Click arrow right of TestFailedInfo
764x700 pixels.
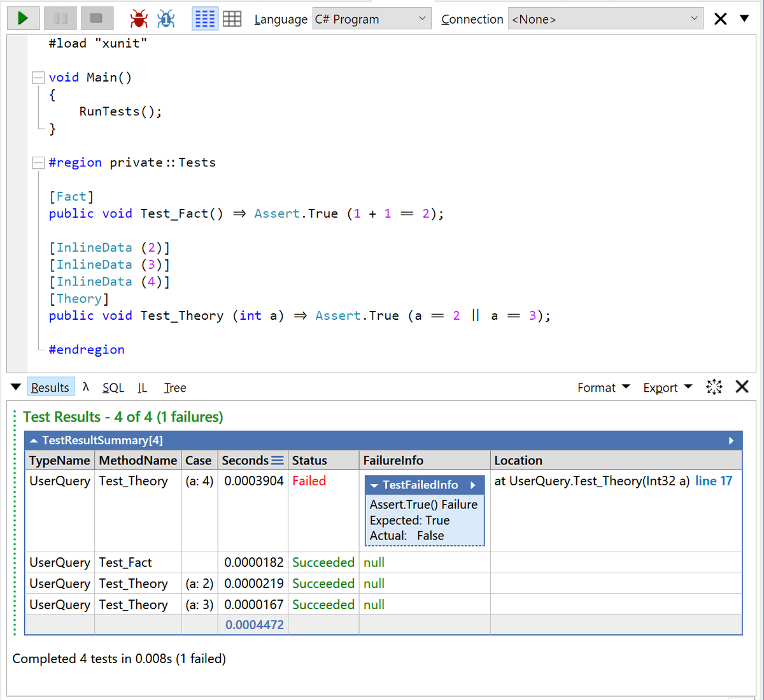(473, 485)
